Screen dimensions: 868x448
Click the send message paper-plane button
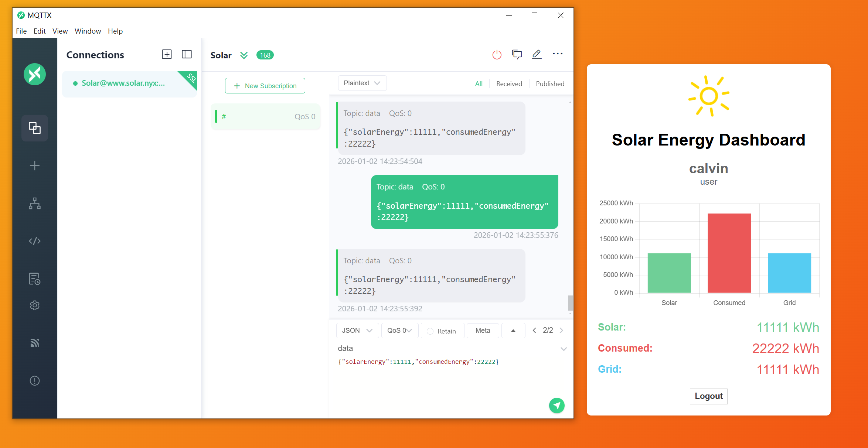556,406
